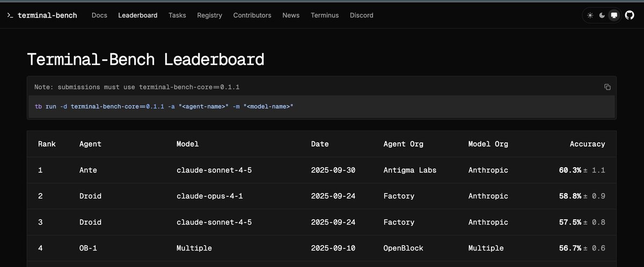
Task: View the Contributors page
Action: [x=252, y=16]
